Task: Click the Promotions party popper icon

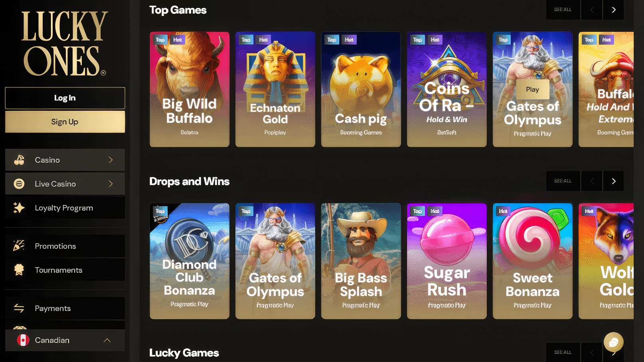Action: (x=19, y=246)
